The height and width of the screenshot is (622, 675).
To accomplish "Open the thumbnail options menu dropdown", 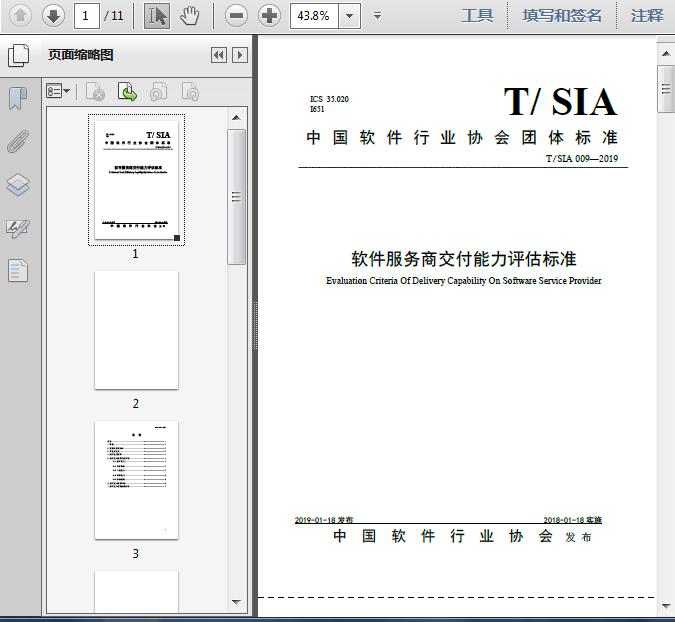I will [x=58, y=91].
